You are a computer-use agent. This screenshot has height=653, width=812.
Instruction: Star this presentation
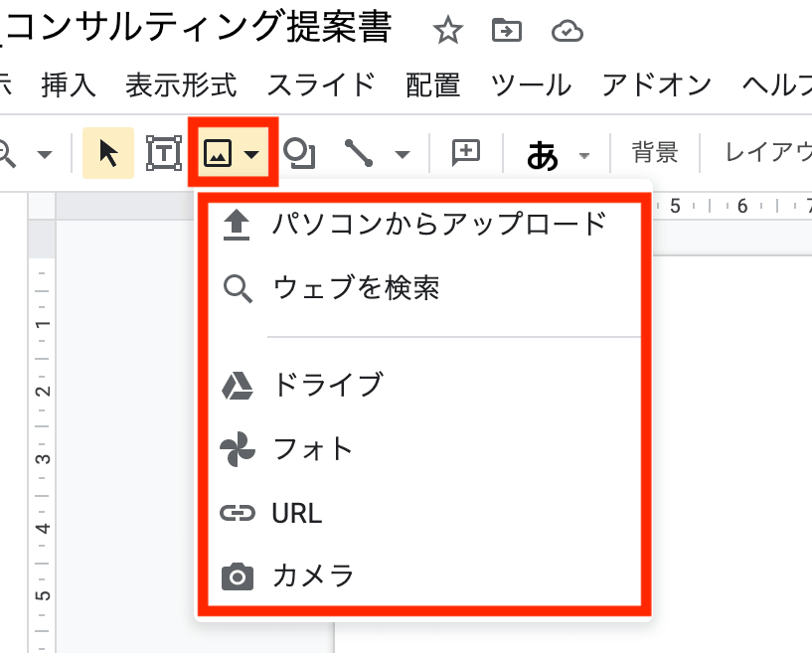point(447,30)
